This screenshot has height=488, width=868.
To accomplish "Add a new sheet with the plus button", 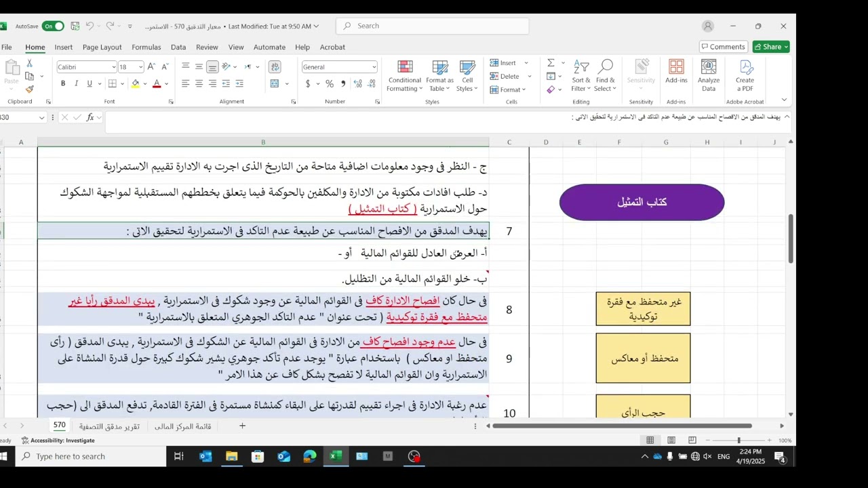I will pyautogui.click(x=242, y=426).
